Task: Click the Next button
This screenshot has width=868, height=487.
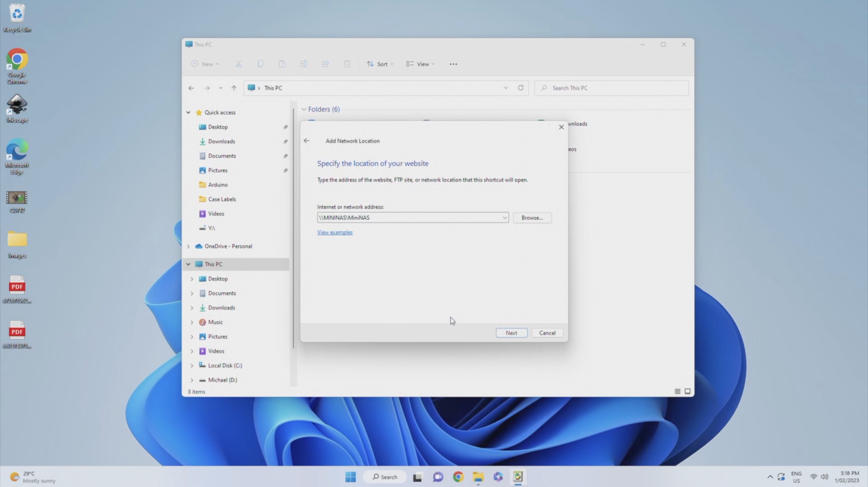Action: [x=511, y=333]
